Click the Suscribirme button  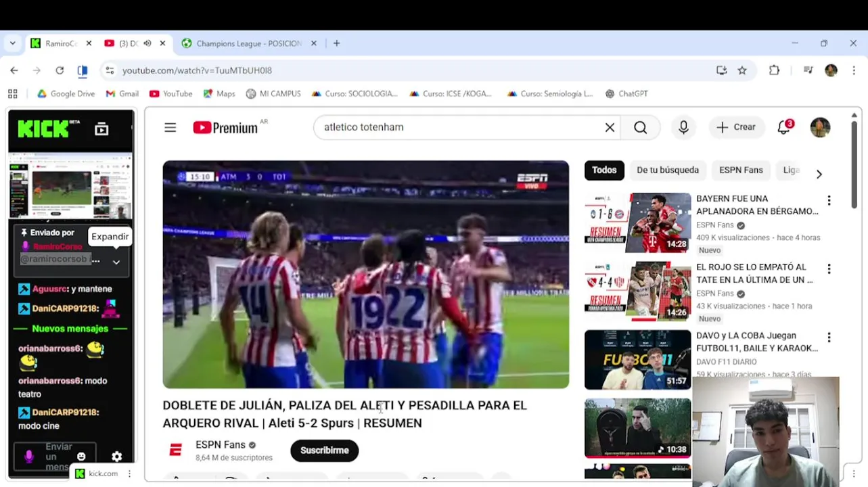[324, 450]
